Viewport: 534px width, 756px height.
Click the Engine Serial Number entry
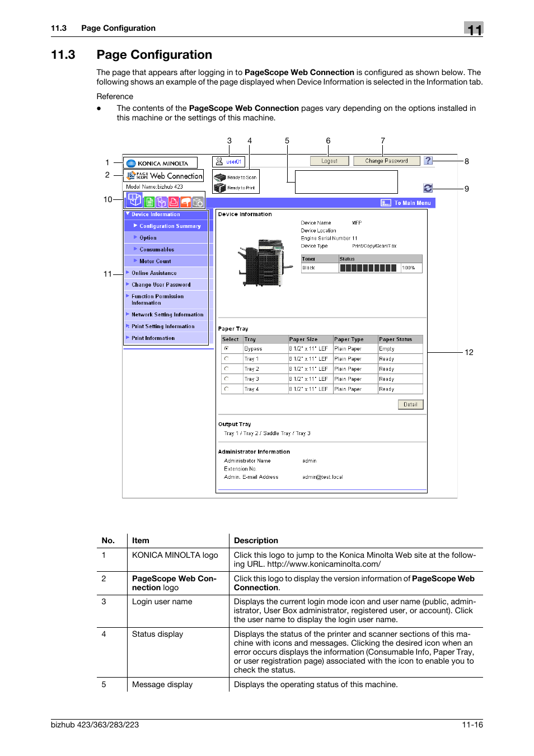tap(329, 238)
